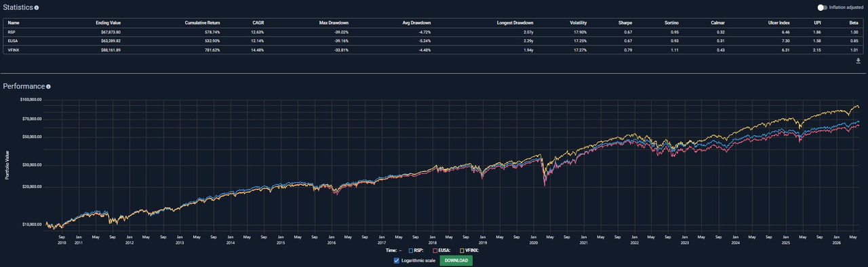The height and width of the screenshot is (267, 868).
Task: Sort table by Sortino column header
Action: click(x=671, y=22)
